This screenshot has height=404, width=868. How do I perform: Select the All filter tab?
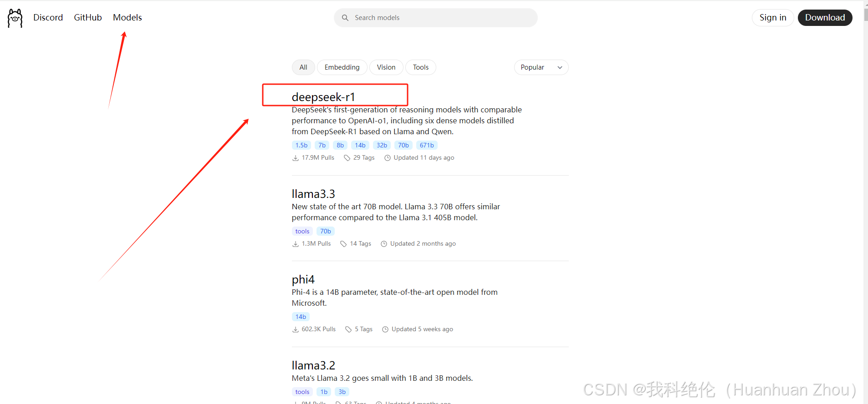click(303, 67)
